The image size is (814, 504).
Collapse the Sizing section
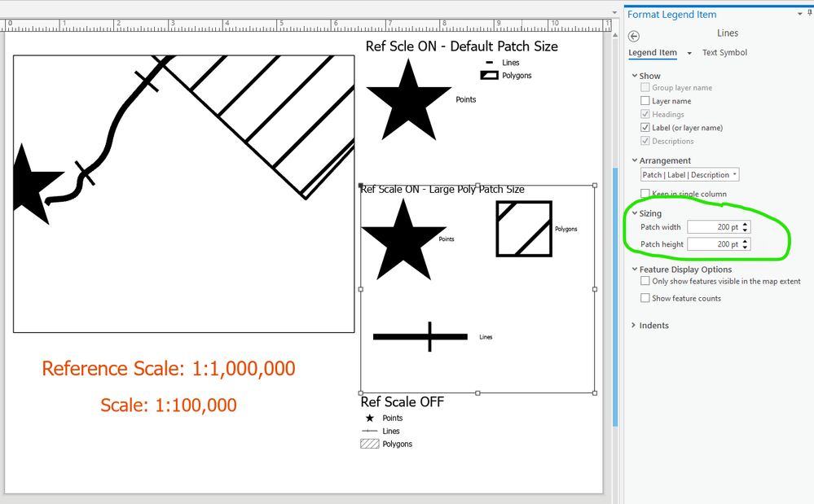pos(635,213)
